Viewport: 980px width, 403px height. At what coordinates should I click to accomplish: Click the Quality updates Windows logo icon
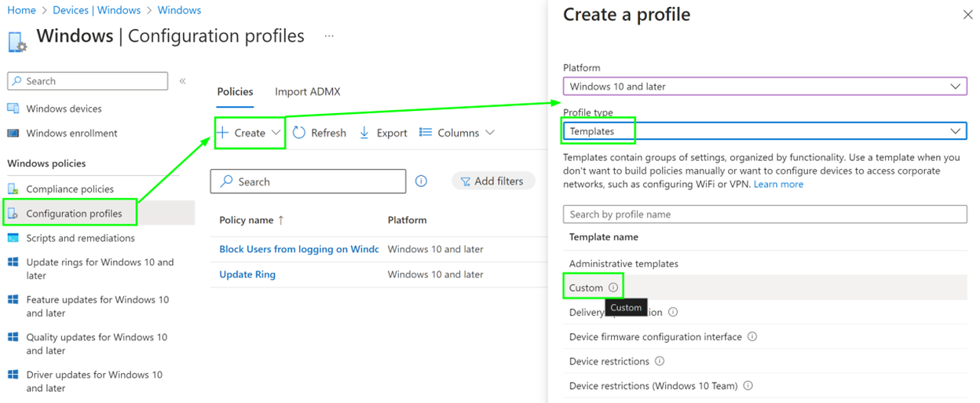[x=13, y=337]
